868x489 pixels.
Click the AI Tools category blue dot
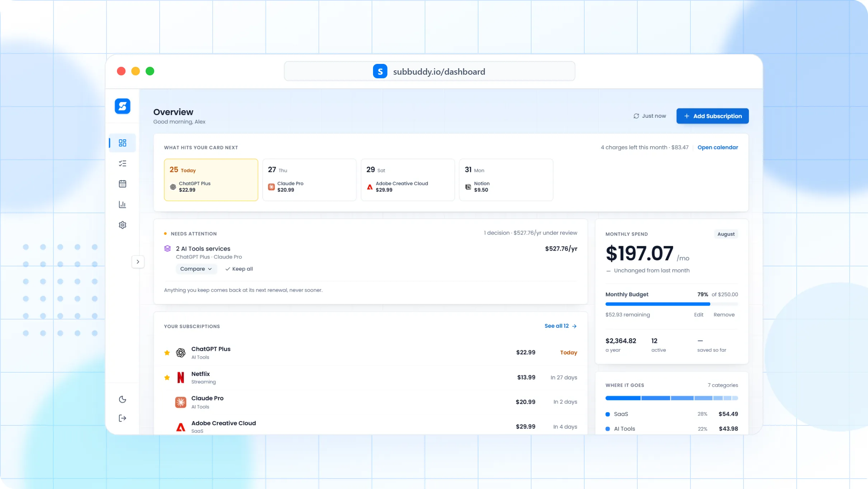608,429
